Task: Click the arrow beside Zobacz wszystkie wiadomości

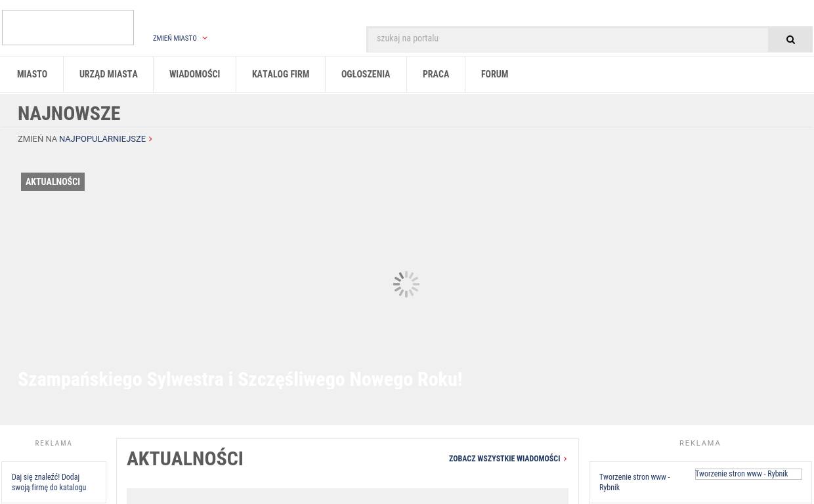Action: coord(565,459)
